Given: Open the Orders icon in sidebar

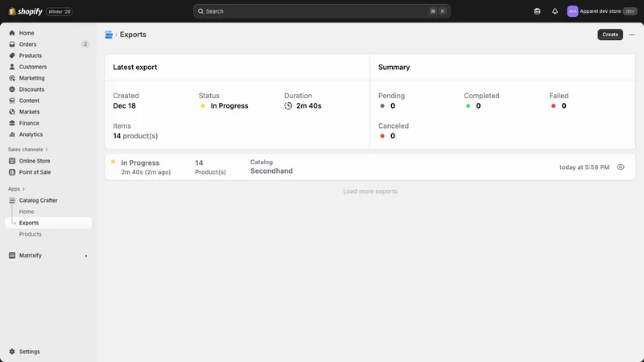Looking at the screenshot, I should coord(12,44).
